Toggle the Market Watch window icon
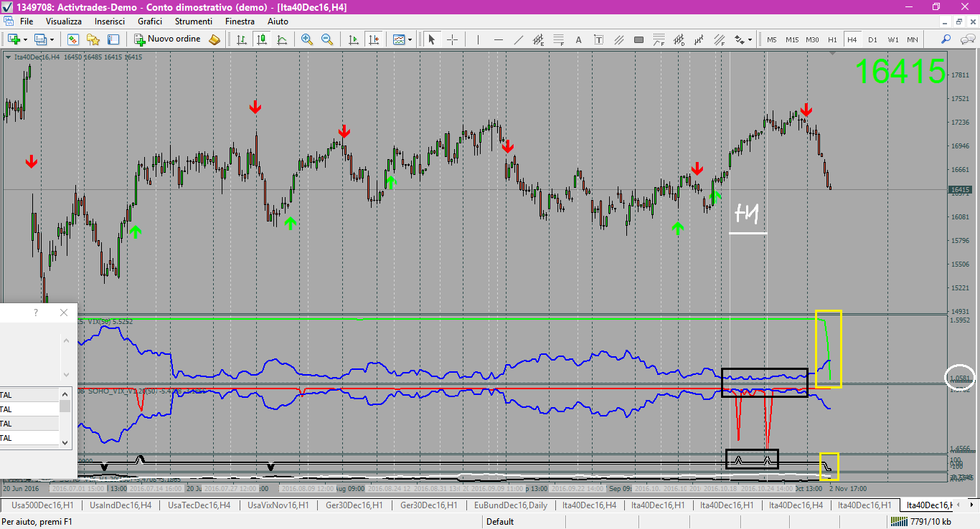 pos(72,39)
